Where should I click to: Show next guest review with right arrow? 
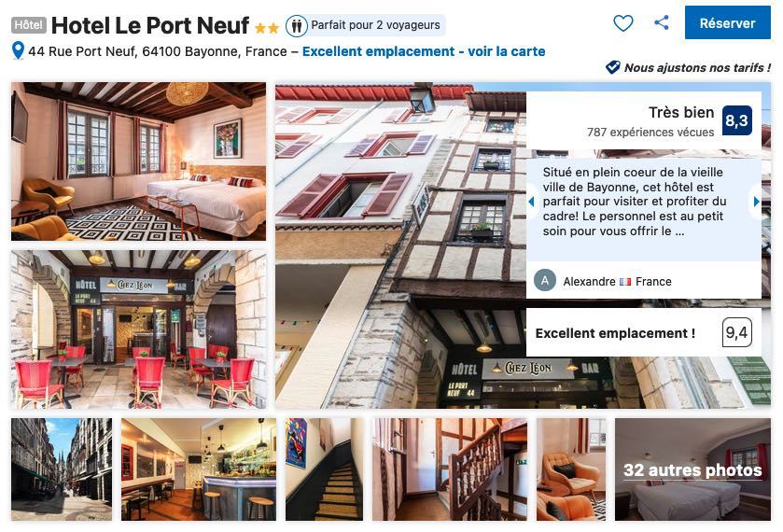pos(757,202)
